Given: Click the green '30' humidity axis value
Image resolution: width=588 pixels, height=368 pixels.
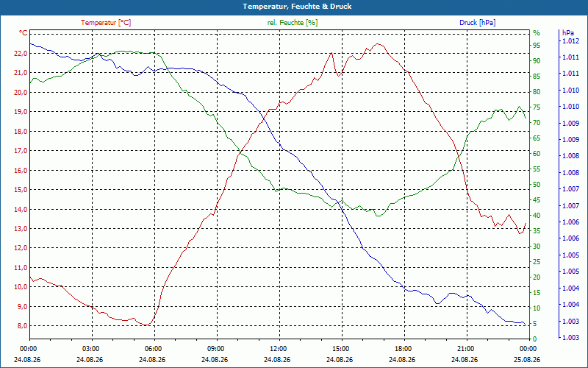Looking at the screenshot, I should [537, 247].
